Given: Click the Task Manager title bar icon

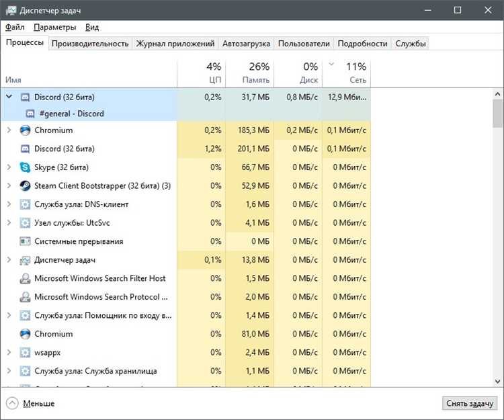Looking at the screenshot, I should 11,10.
